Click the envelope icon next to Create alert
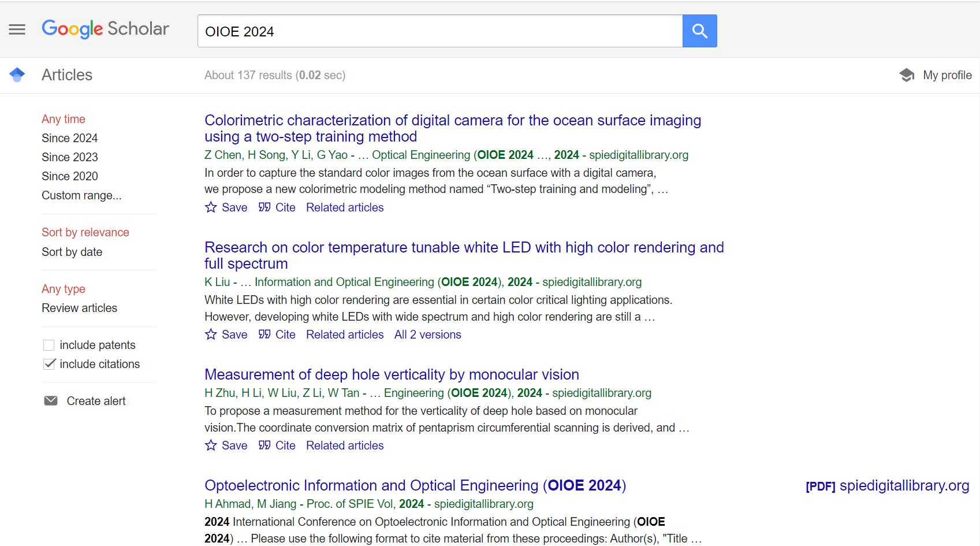This screenshot has width=980, height=546. point(51,401)
